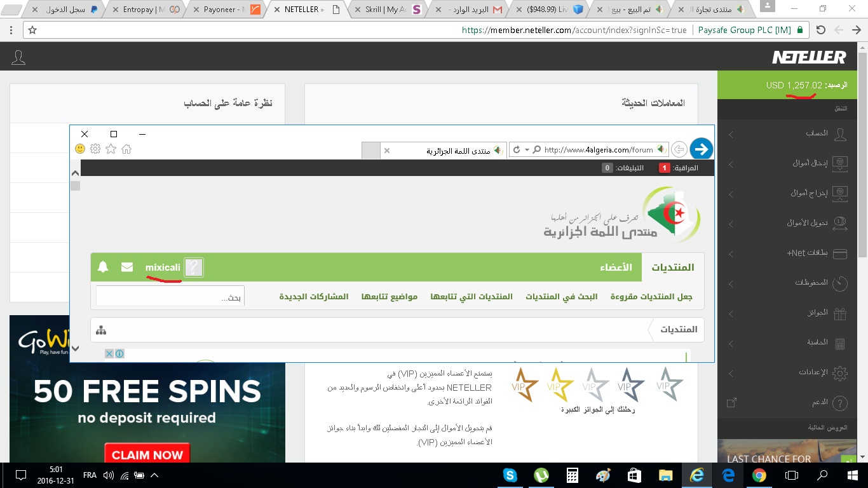Open the forum notifications bell icon
Screen dimensions: 868x488
click(103, 268)
